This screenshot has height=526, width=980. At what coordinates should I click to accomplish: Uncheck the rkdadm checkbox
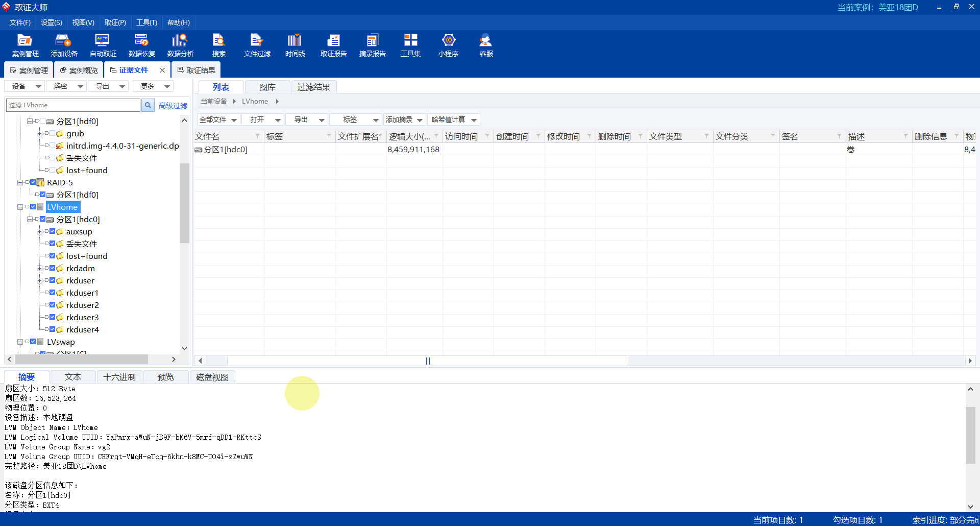[x=53, y=268]
